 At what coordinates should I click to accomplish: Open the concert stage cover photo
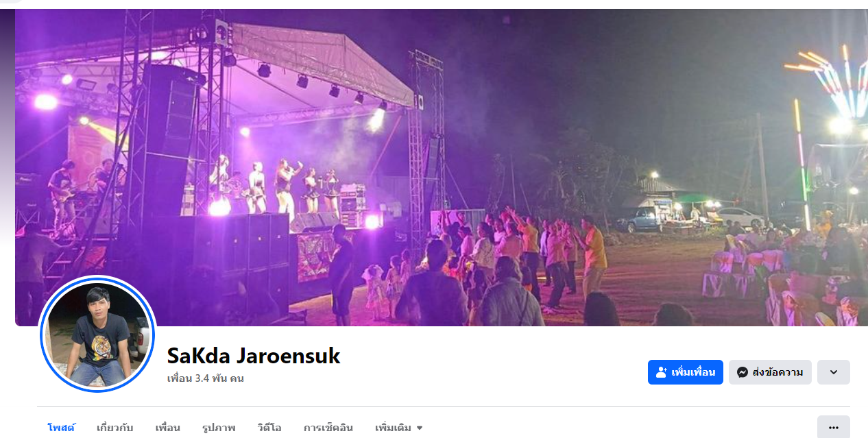pyautogui.click(x=441, y=167)
